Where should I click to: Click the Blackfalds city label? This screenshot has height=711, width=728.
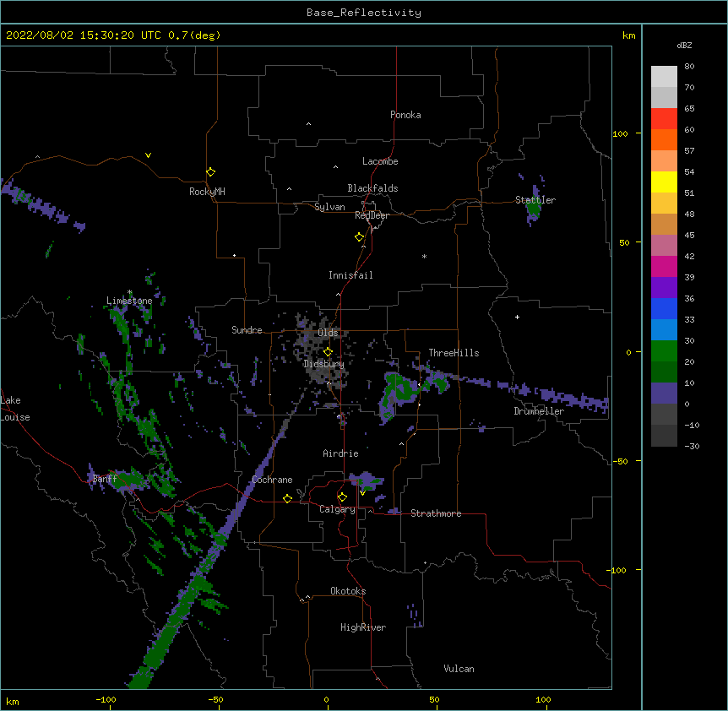tap(372, 188)
